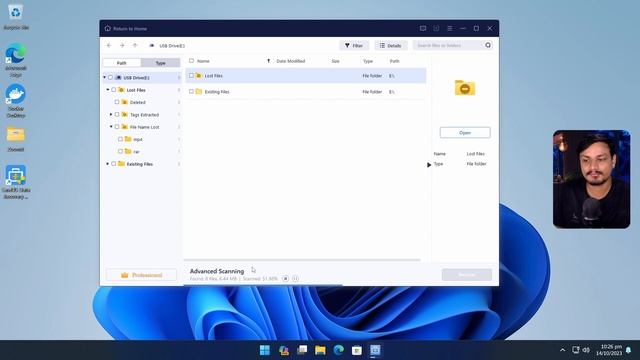Collapse the File Name Lost tree node
This screenshot has width=640, height=360.
[x=111, y=127]
